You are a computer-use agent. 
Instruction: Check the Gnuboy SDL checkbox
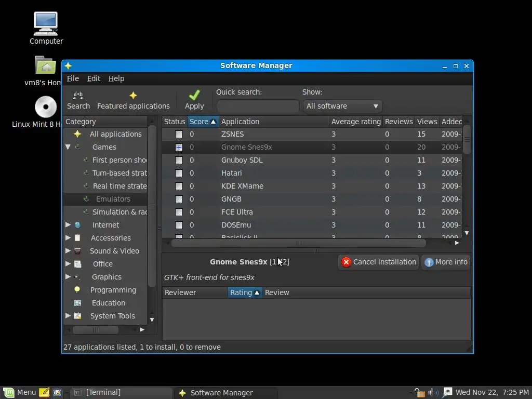(x=179, y=160)
